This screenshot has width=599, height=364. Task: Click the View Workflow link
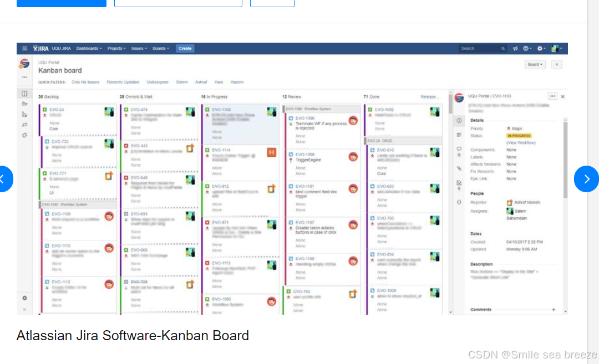click(x=521, y=143)
